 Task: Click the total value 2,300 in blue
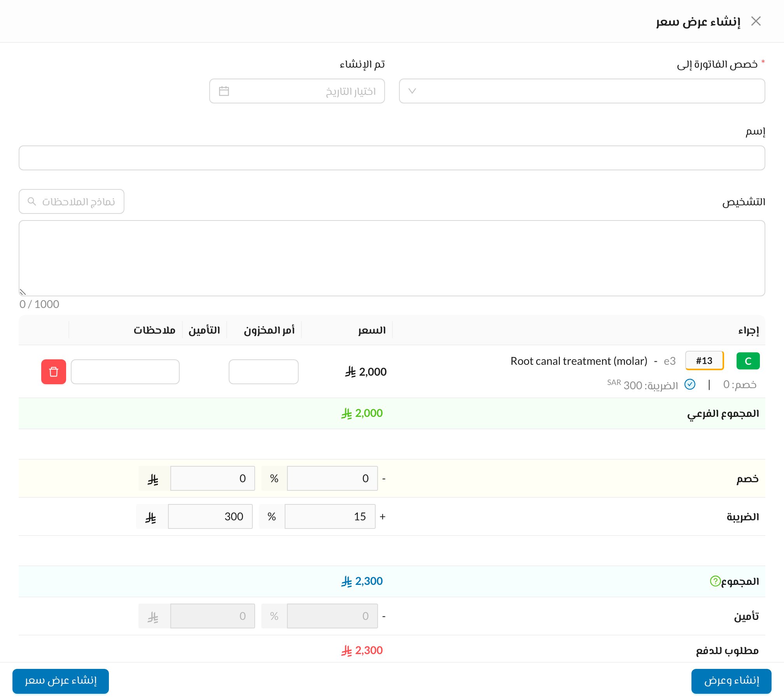(362, 581)
